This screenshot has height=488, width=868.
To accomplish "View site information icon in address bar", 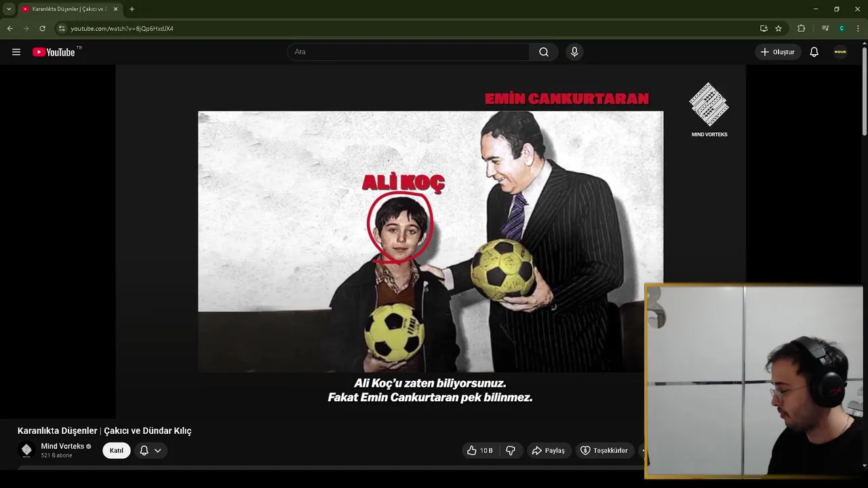I will (x=62, y=28).
